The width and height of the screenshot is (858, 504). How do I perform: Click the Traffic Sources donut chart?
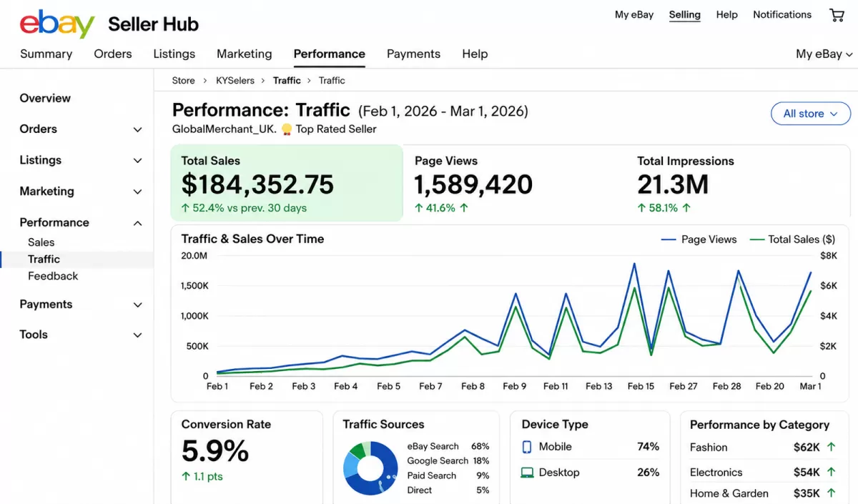pyautogui.click(x=370, y=468)
